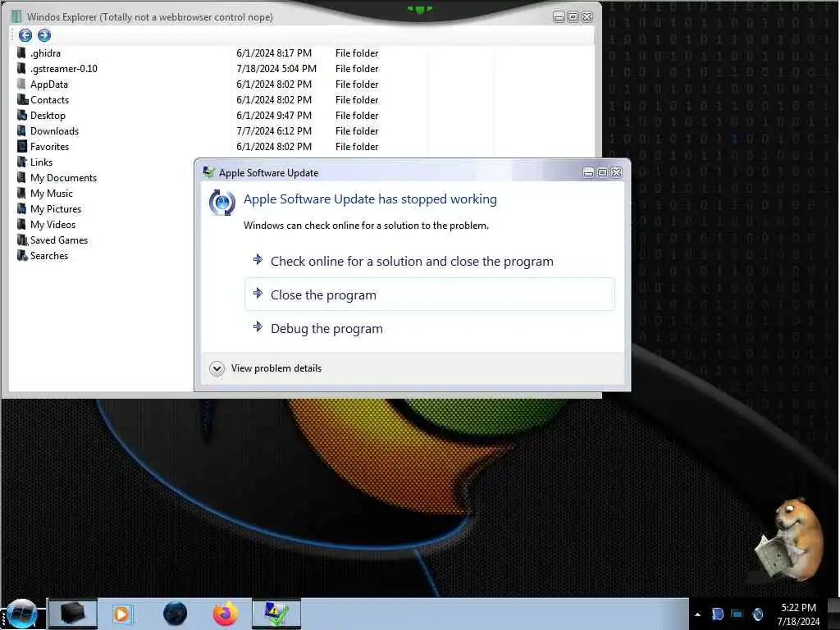
Task: Click the My Pictures folder name
Action: point(56,208)
